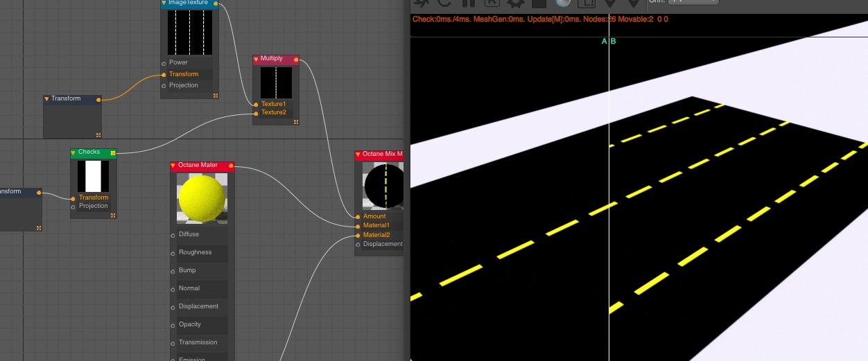Screen dimensions: 868x361
Task: Select the ImageTexture dashed-lines preview thumbnail
Action: pyautogui.click(x=190, y=32)
